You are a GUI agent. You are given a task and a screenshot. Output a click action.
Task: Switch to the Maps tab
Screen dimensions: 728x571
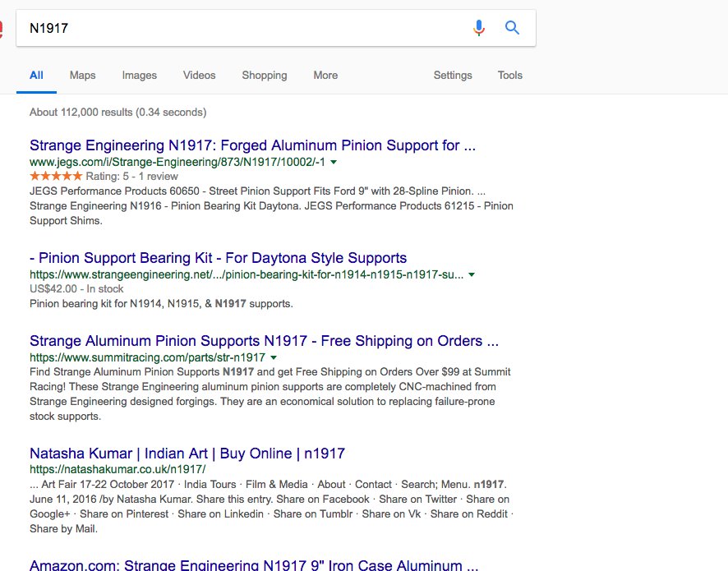point(83,76)
